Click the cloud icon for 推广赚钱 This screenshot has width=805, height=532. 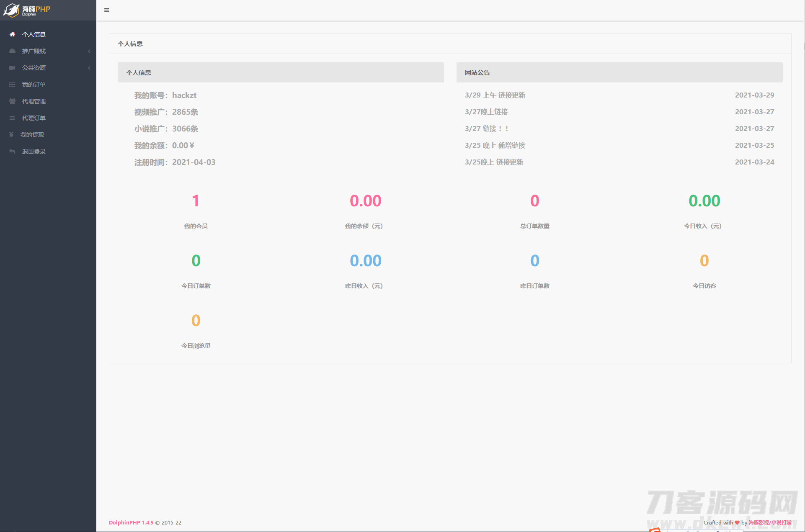tap(12, 51)
